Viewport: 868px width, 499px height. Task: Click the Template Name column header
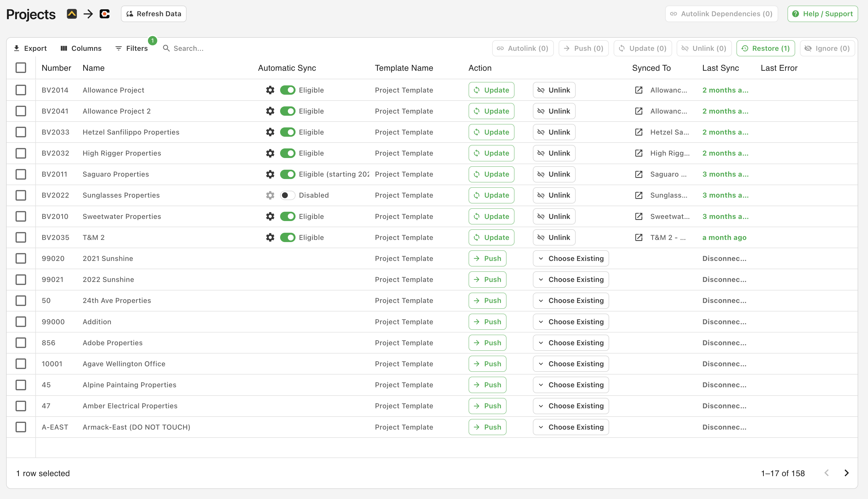tap(404, 68)
